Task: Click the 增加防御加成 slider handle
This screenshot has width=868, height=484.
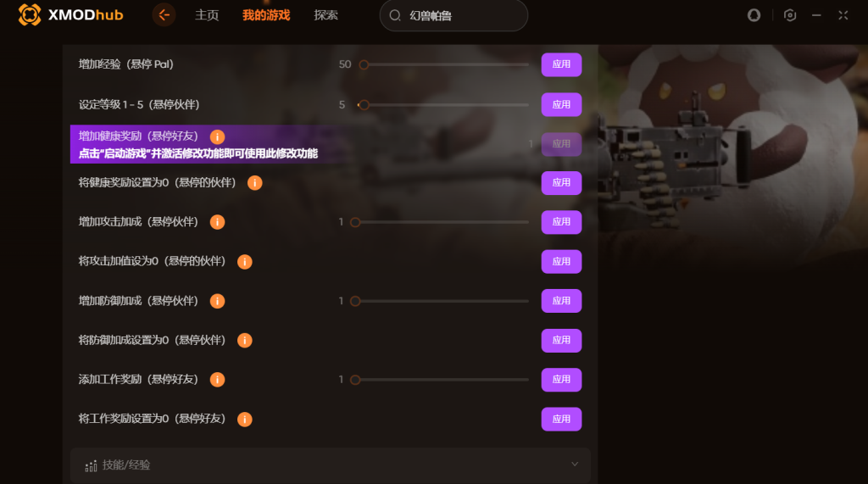Action: [x=355, y=301]
